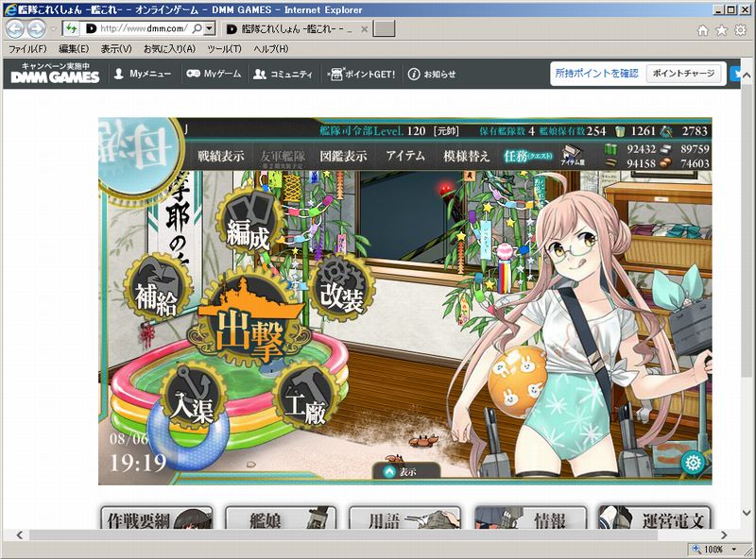Open the Myゲーム navigation item
This screenshot has width=756, height=559.
214,74
